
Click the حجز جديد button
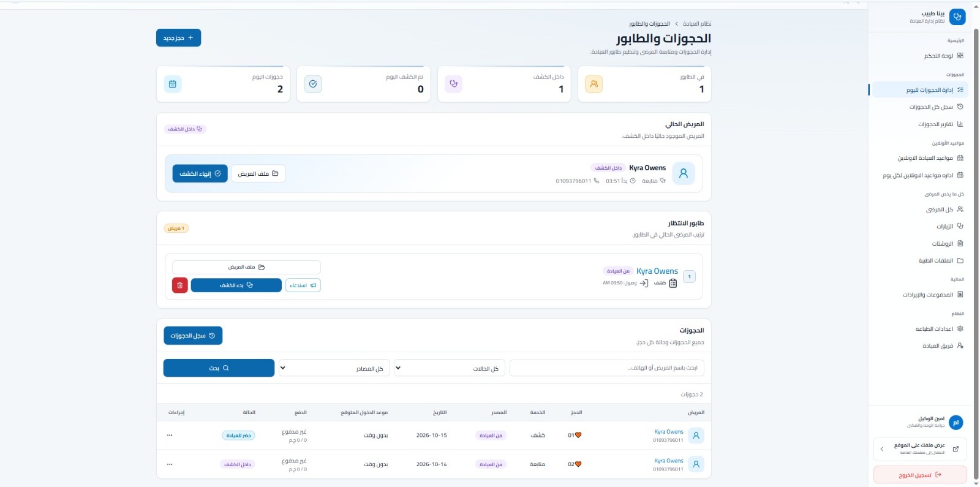click(178, 38)
